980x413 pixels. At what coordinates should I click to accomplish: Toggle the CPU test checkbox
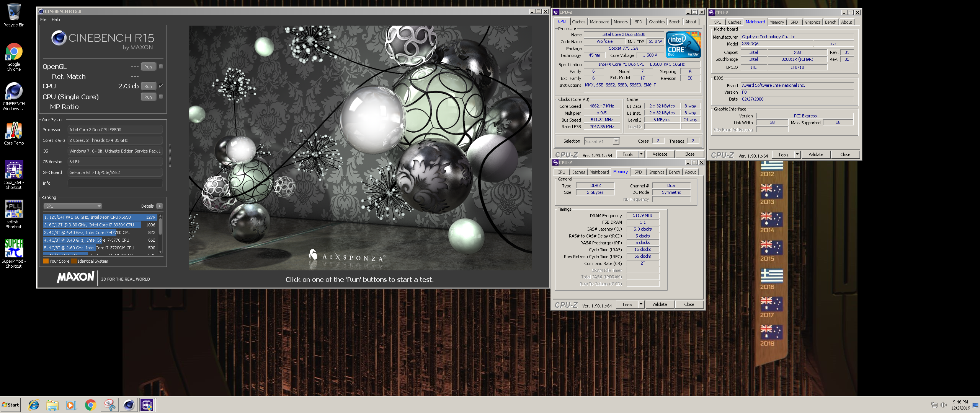point(161,86)
